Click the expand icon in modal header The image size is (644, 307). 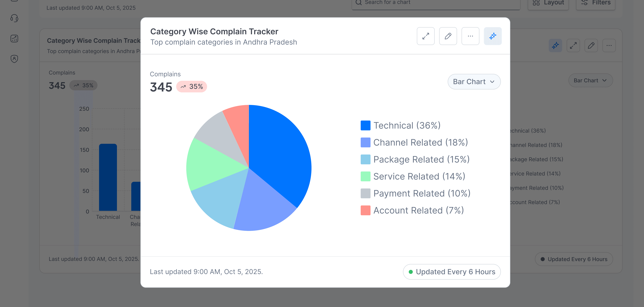pos(426,36)
